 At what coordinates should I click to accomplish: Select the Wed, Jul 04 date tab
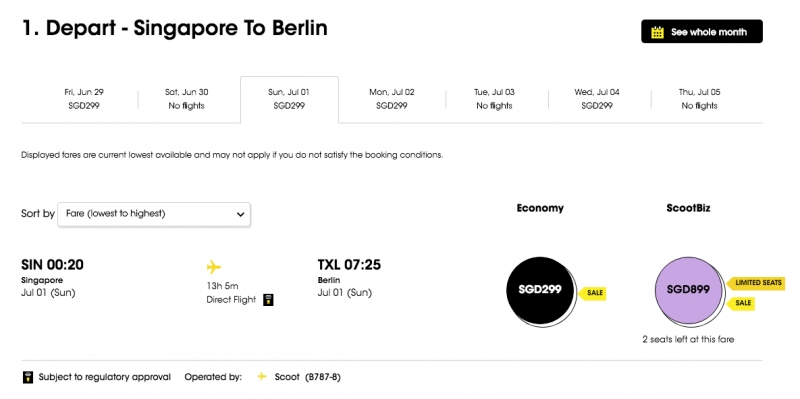597,99
